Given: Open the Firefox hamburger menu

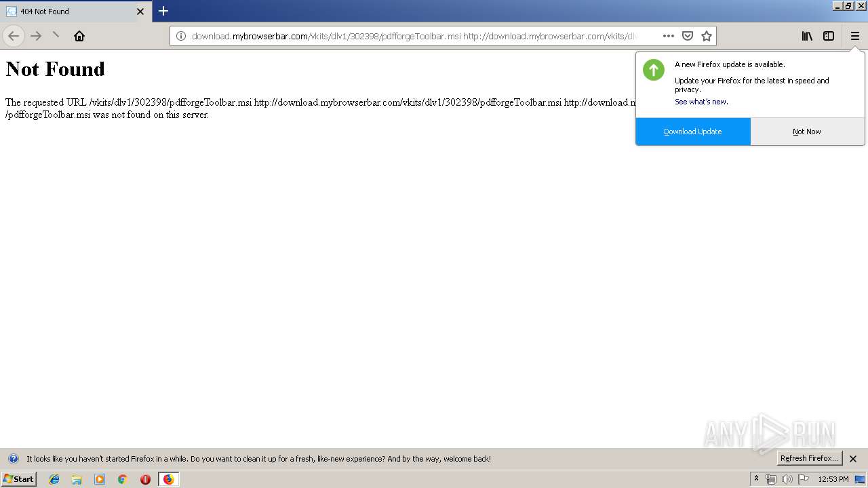Looking at the screenshot, I should tap(855, 36).
